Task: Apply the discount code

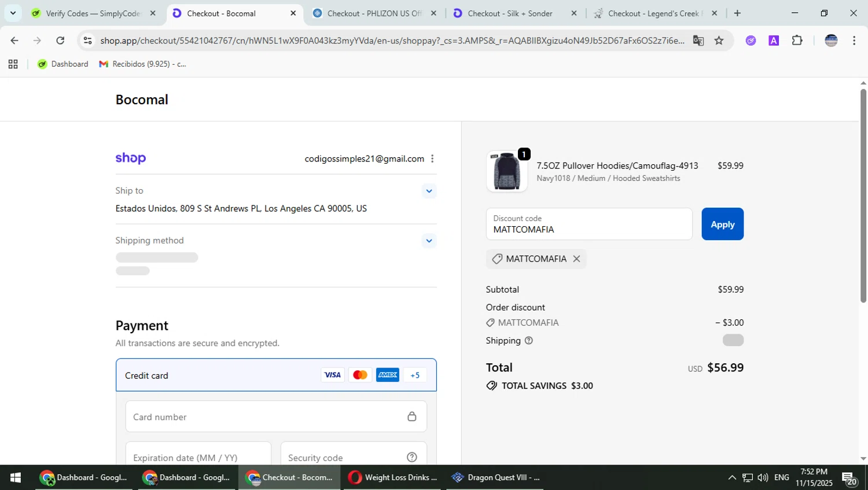Action: click(723, 224)
